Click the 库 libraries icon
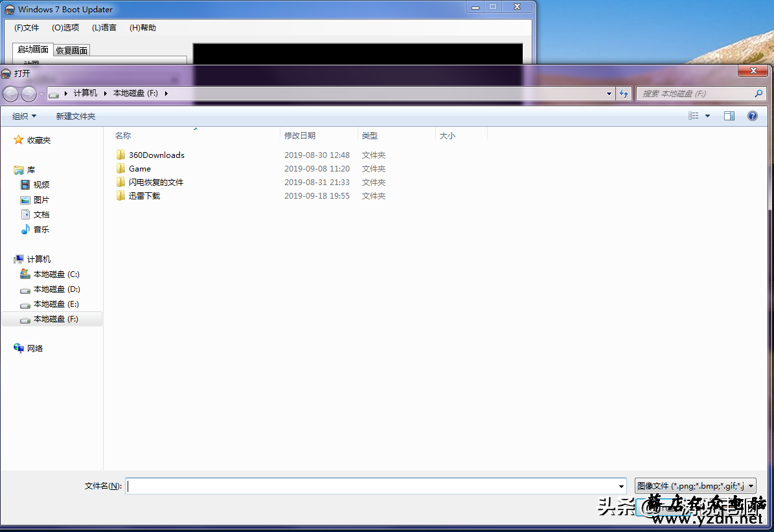Image resolution: width=774 pixels, height=532 pixels. click(19, 170)
